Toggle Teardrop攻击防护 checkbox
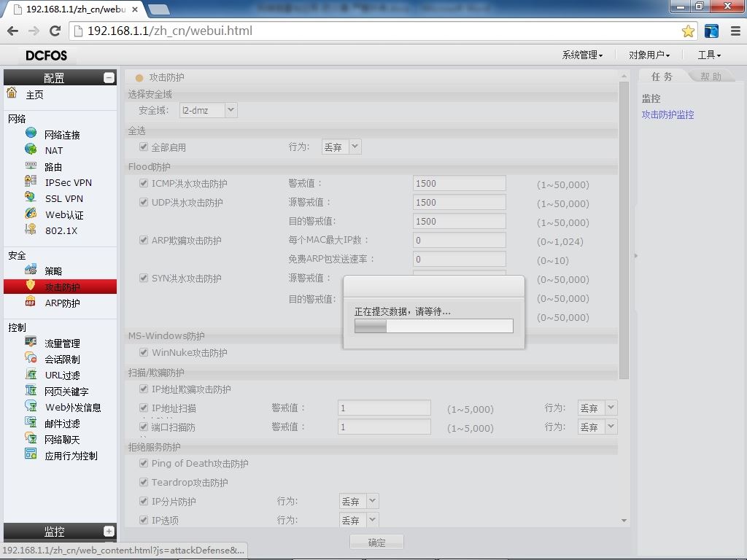Viewport: 747px width, 560px height. pos(144,482)
